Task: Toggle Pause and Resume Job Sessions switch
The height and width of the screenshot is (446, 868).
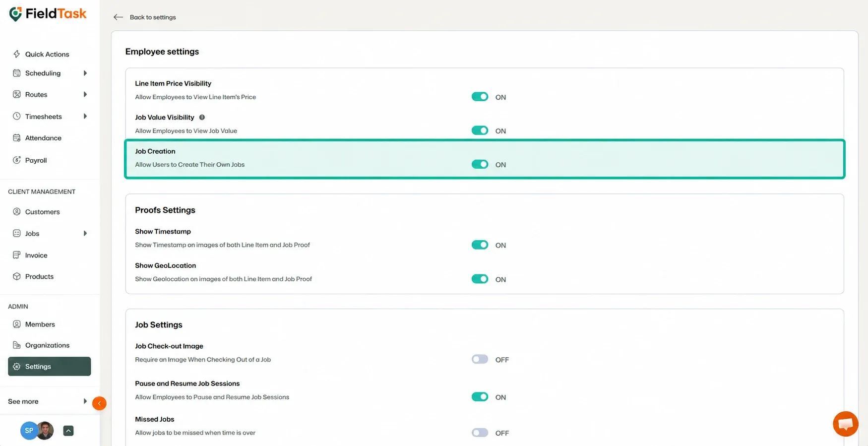Action: [480, 397]
